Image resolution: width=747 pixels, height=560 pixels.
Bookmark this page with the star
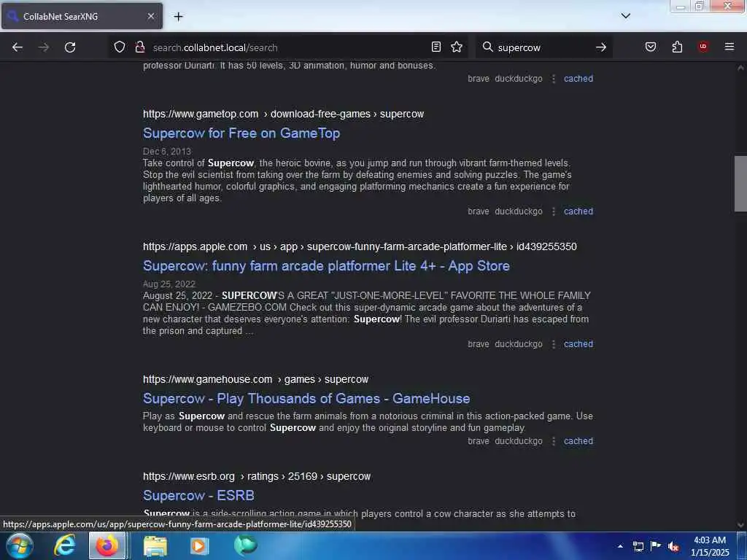pyautogui.click(x=457, y=47)
